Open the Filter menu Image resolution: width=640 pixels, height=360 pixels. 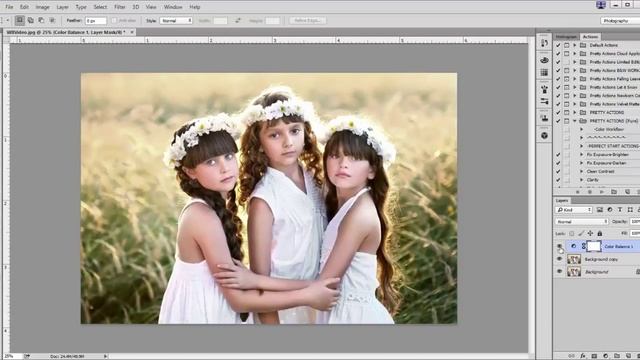point(120,7)
